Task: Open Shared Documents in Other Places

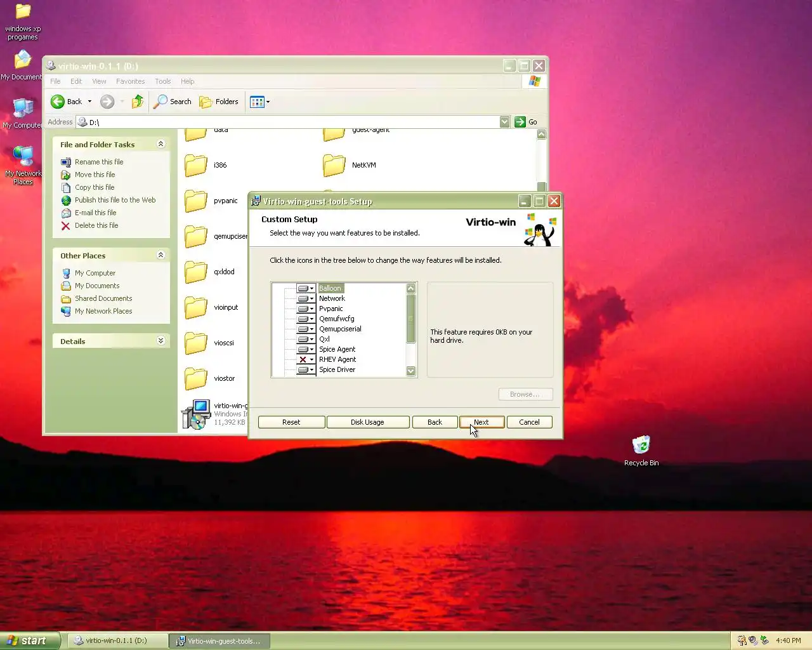Action: point(103,298)
